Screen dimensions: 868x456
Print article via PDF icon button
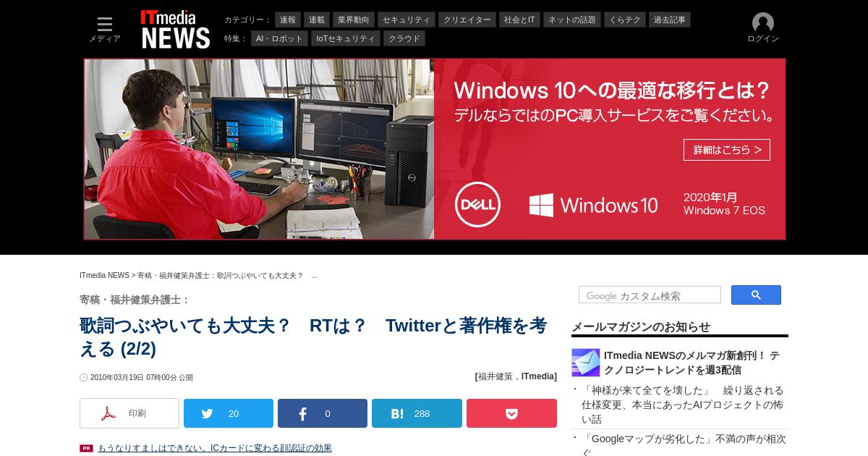[129, 413]
